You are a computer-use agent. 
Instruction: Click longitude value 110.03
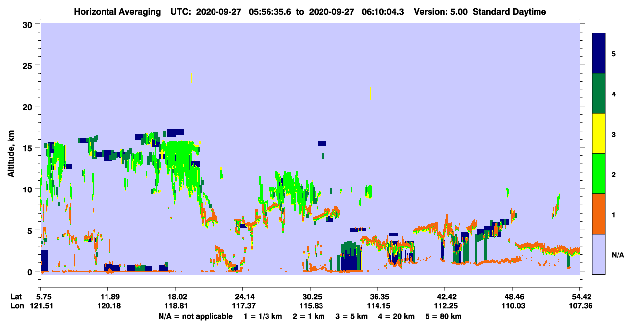pos(512,306)
